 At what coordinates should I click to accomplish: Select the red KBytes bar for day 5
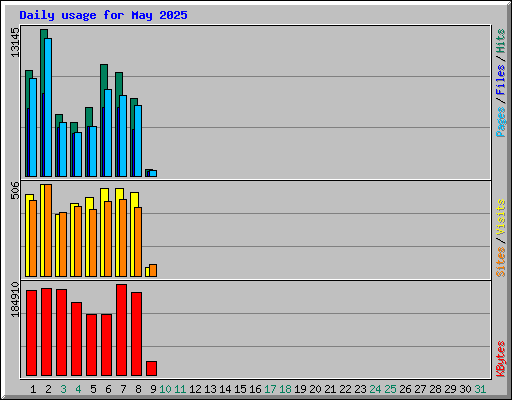[91, 345]
